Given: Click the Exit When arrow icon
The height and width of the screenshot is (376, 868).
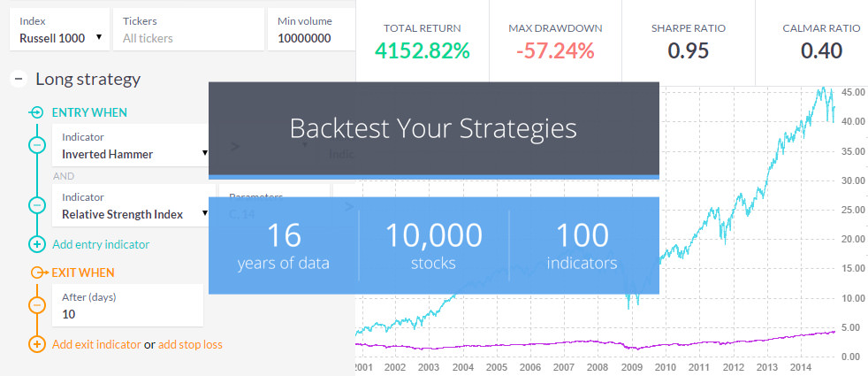Looking at the screenshot, I should click(x=36, y=272).
